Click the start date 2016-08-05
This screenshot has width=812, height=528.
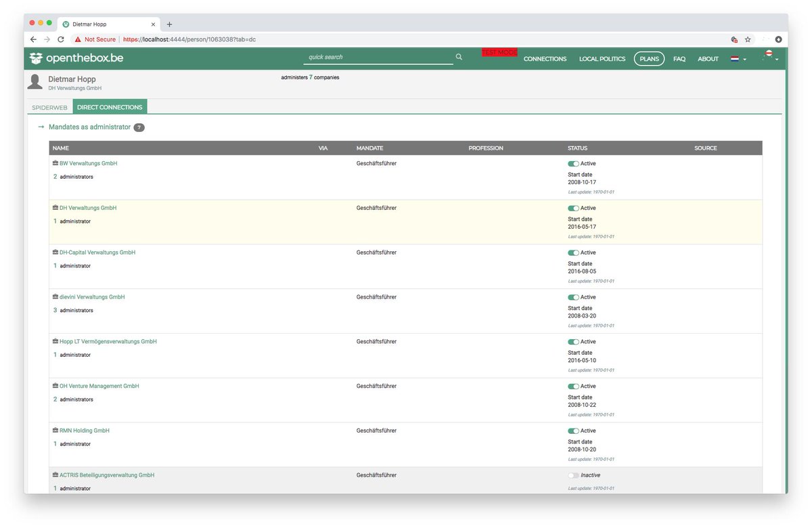coord(582,271)
